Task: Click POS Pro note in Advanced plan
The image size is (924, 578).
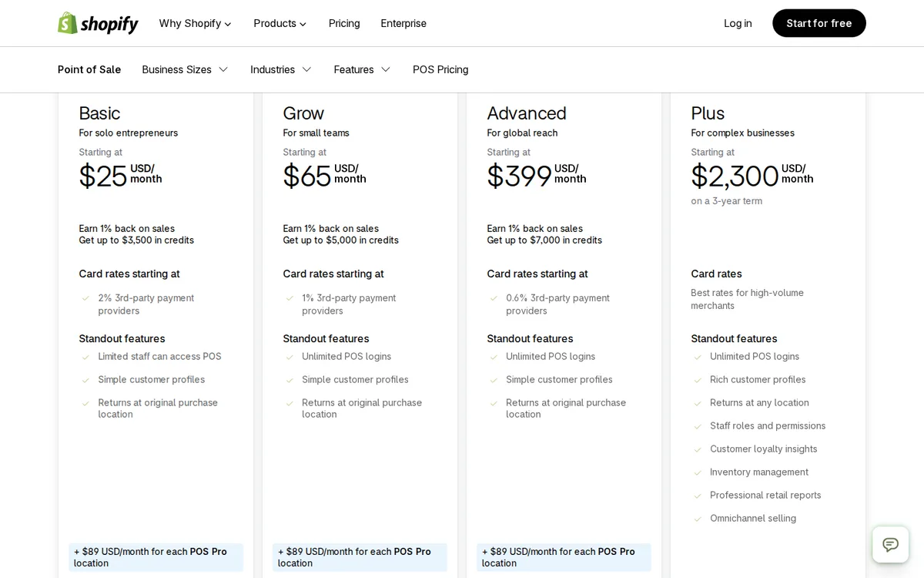Action: pos(564,557)
